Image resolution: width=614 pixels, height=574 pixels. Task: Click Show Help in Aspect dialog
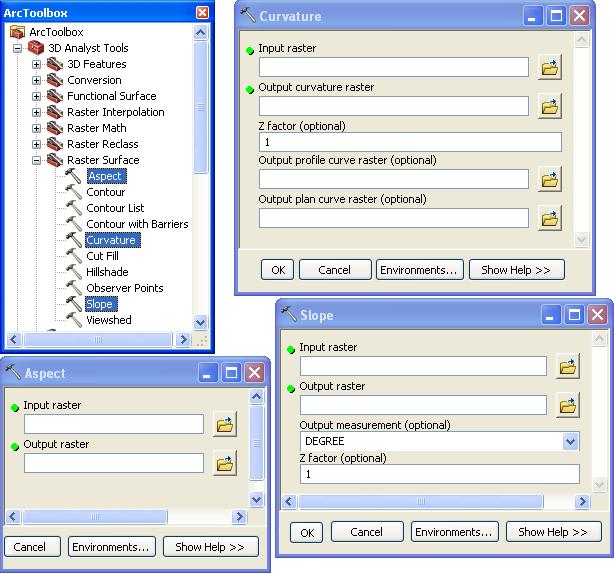[211, 547]
